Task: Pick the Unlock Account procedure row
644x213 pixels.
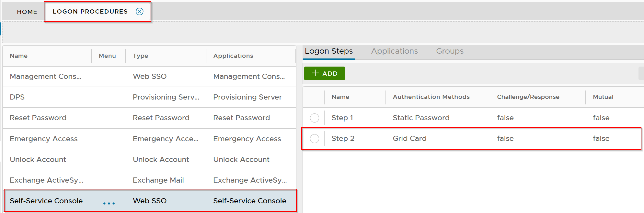Action: (x=38, y=159)
